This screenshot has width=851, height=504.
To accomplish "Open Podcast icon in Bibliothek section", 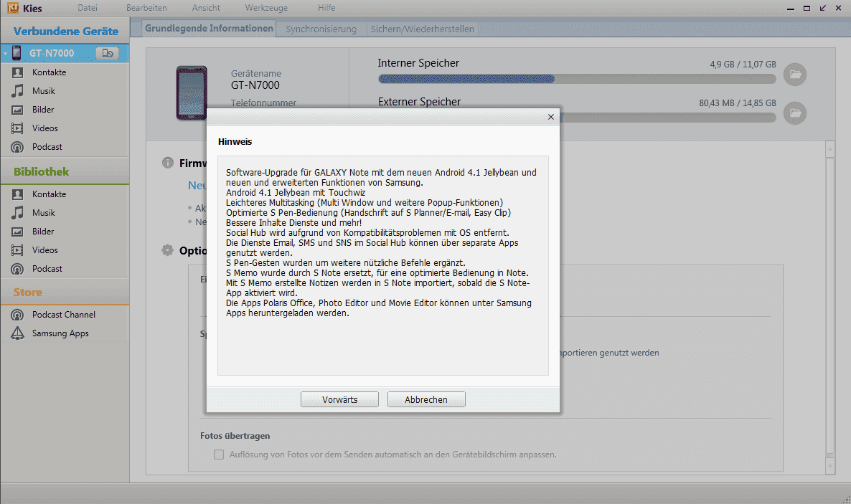I will tap(17, 269).
